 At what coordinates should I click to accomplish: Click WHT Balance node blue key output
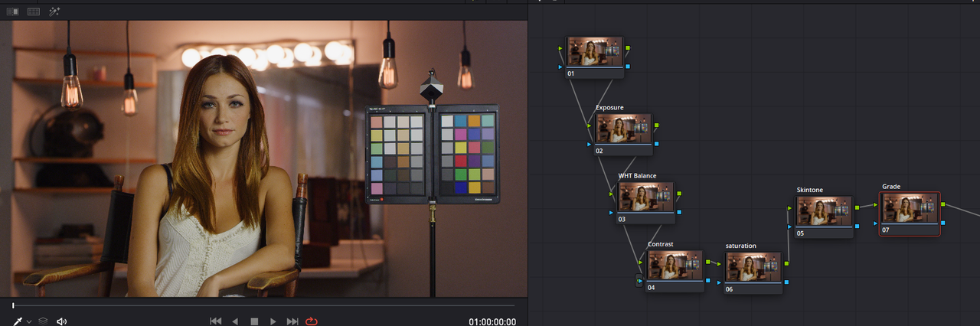click(679, 211)
